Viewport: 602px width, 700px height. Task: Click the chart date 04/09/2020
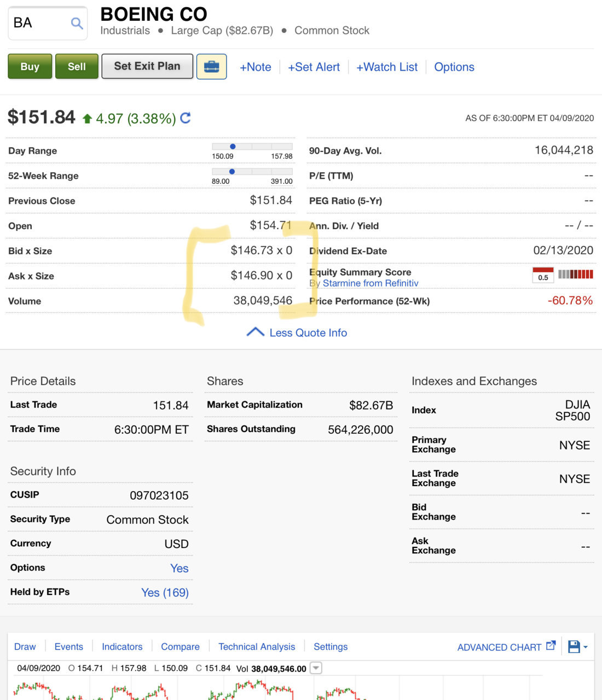pyautogui.click(x=38, y=668)
